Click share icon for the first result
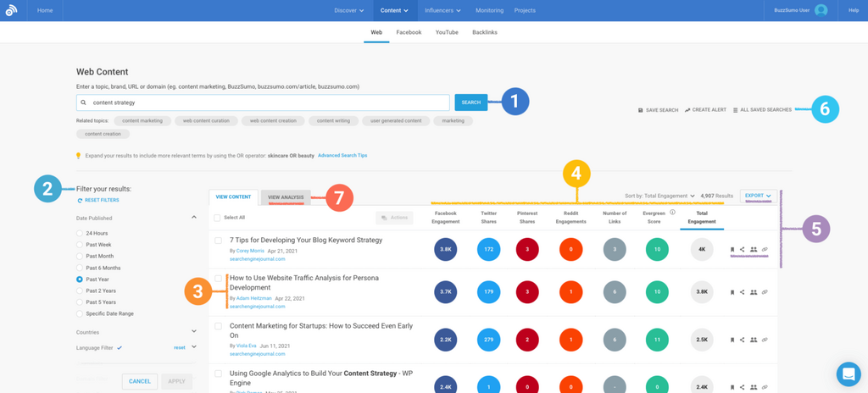The height and width of the screenshot is (393, 868). 743,250
